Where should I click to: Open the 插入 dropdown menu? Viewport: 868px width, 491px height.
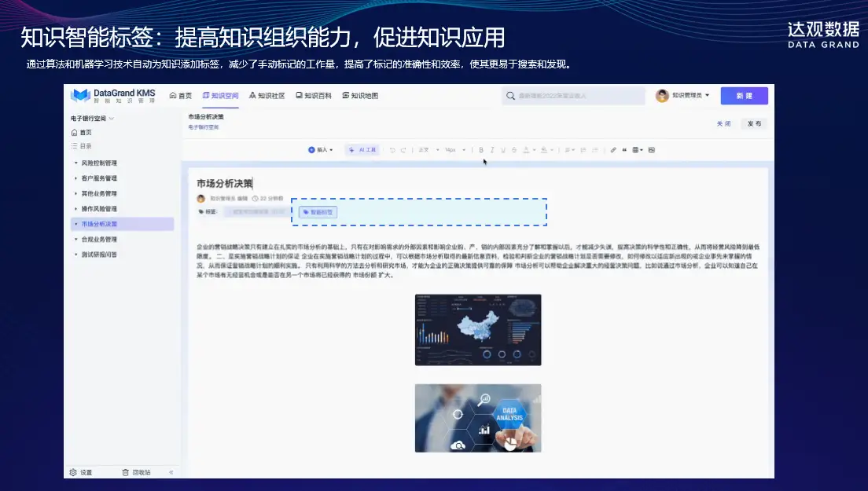coord(321,150)
